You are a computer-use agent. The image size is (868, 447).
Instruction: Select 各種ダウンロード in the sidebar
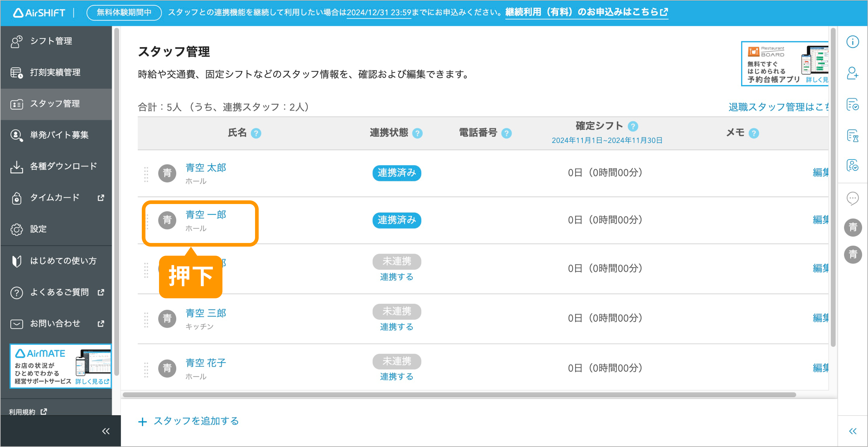(56, 167)
